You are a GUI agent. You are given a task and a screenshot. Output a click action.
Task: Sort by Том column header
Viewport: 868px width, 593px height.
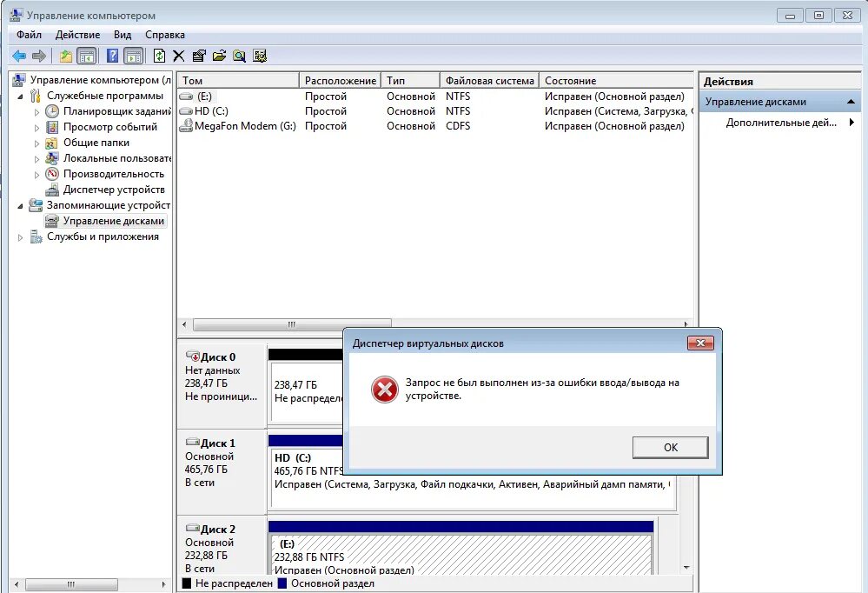(238, 80)
